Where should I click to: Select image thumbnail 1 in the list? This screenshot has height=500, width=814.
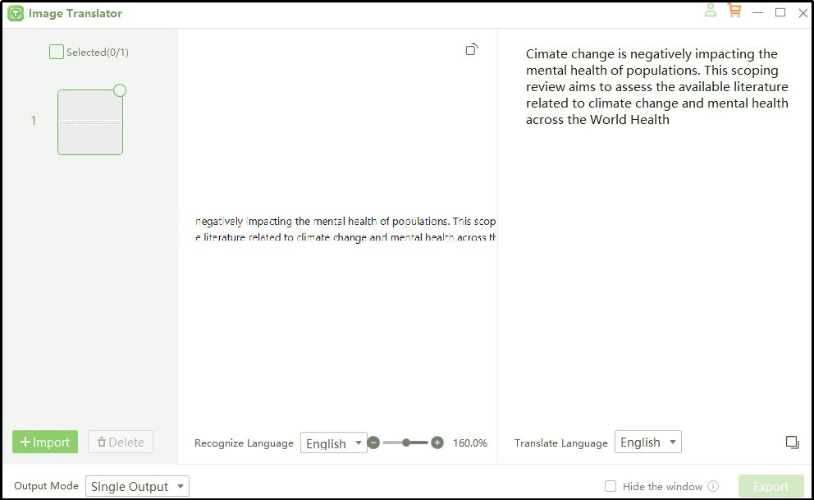tap(90, 123)
